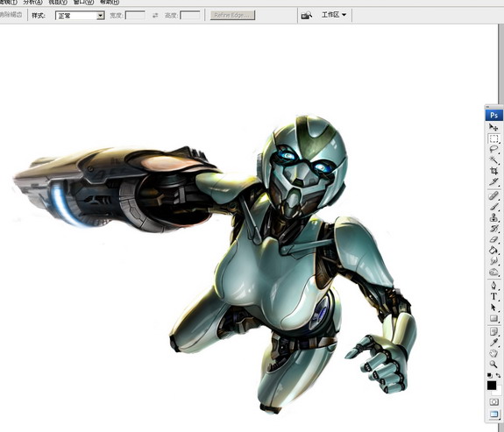The height and width of the screenshot is (432, 504).
Task: Select the Eraser tool
Action: [493, 239]
